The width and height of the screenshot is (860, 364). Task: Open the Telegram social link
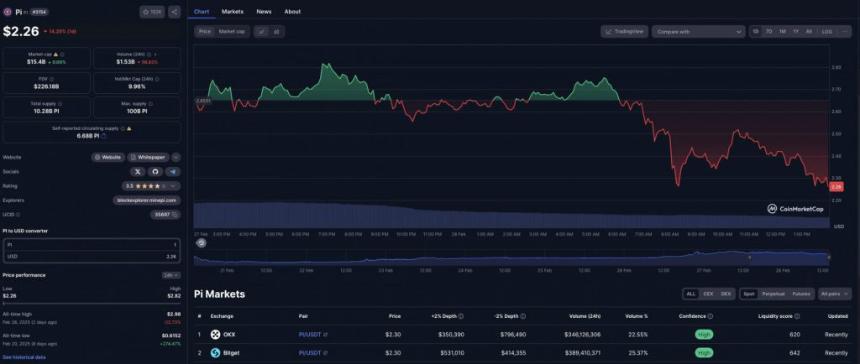[173, 172]
